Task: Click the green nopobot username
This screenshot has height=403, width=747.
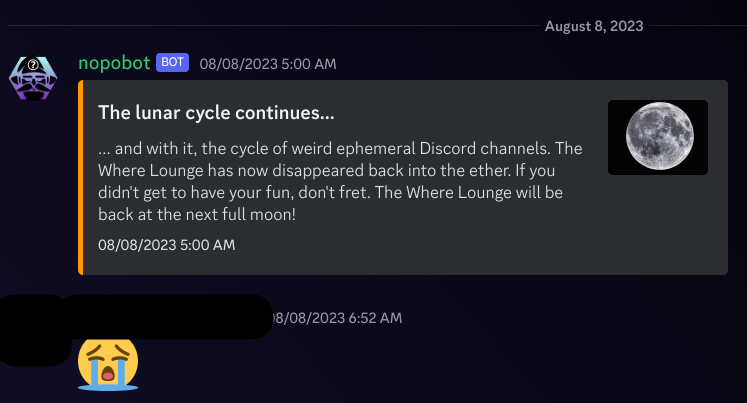Action: pyautogui.click(x=114, y=63)
